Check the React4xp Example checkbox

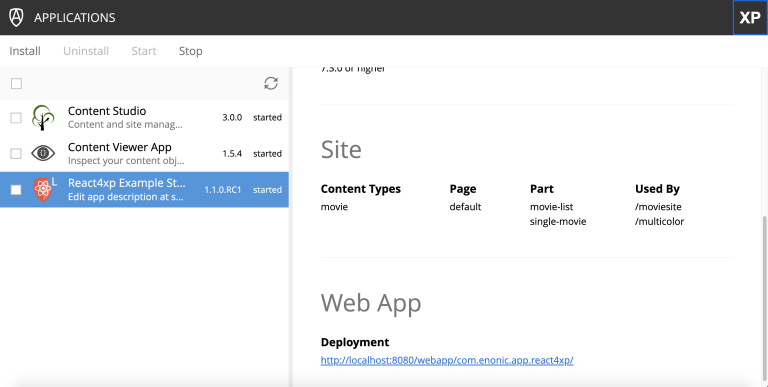pos(16,190)
